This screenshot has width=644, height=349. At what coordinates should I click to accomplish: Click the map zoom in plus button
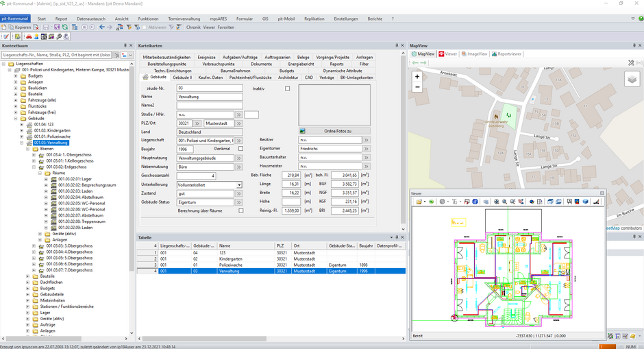coord(417,77)
